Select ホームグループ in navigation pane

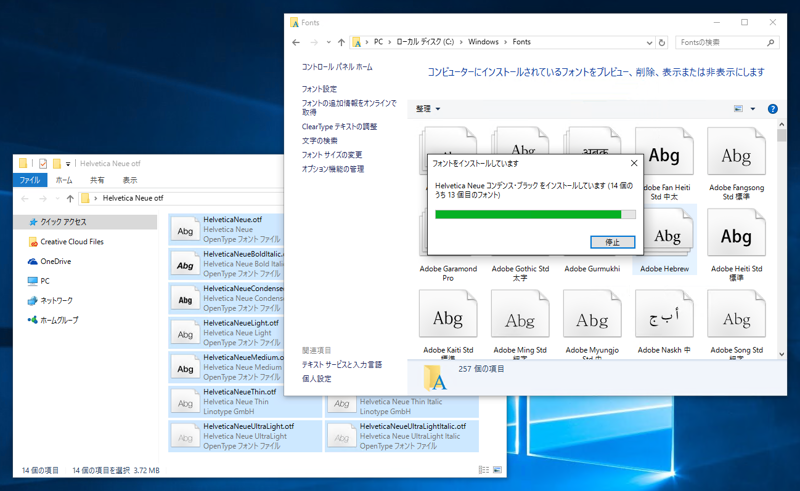tap(53, 320)
